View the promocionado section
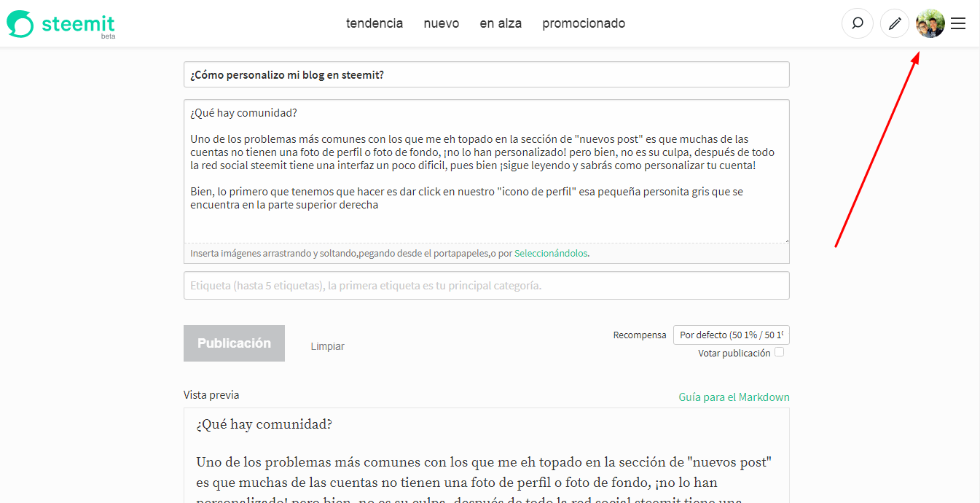The width and height of the screenshot is (980, 503). pos(584,23)
